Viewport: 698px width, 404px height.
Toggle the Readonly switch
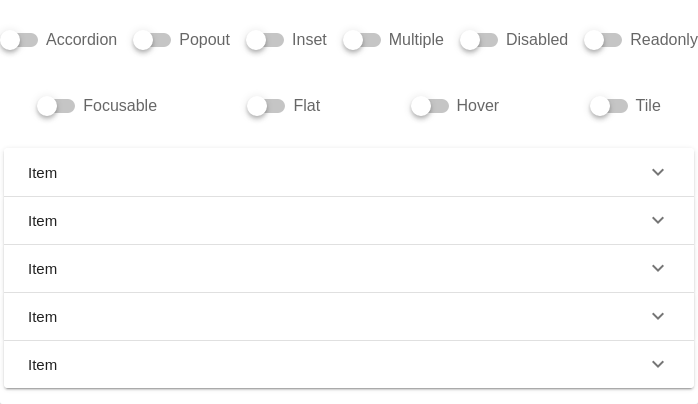click(x=603, y=40)
